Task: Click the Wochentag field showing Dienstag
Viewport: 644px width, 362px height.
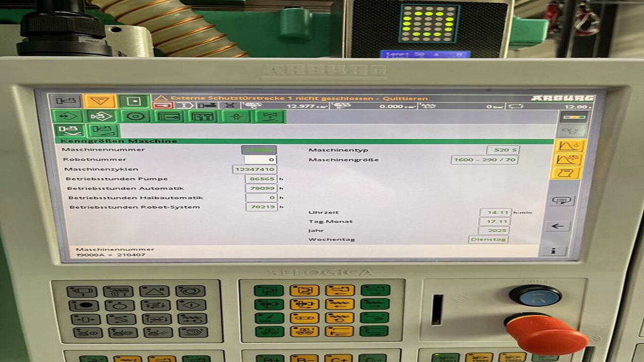Action: point(488,239)
